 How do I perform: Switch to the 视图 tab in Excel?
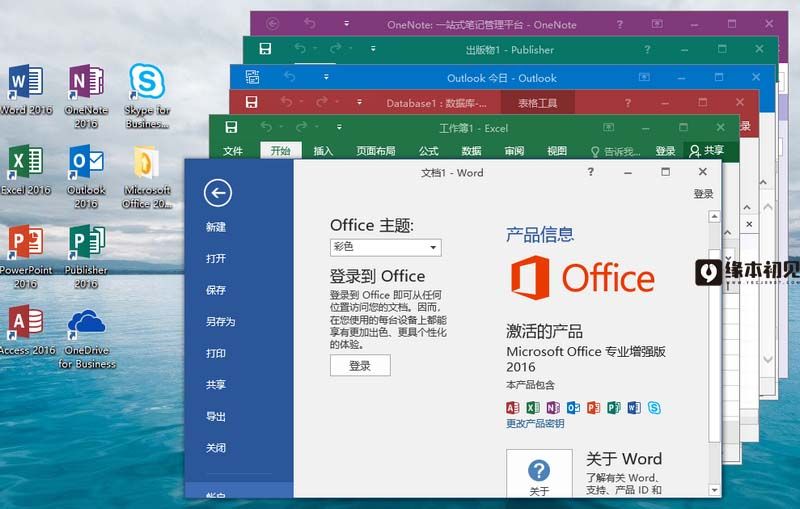[x=557, y=151]
